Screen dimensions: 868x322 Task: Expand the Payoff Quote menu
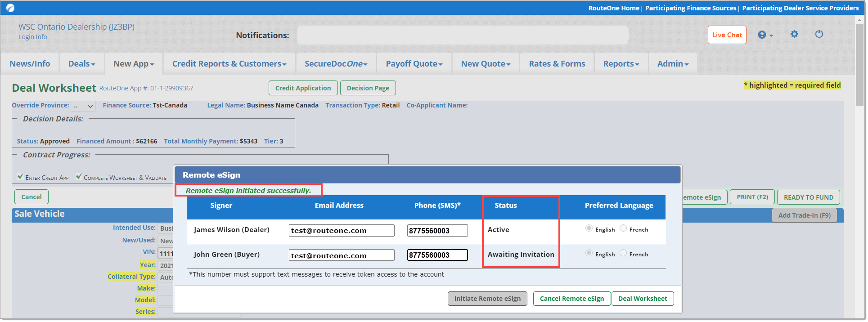coord(414,64)
